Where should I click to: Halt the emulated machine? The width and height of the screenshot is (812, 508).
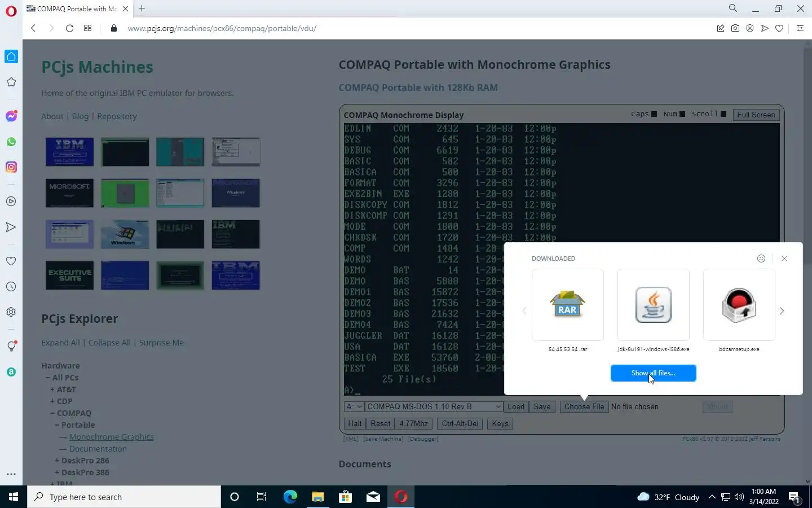coord(355,423)
